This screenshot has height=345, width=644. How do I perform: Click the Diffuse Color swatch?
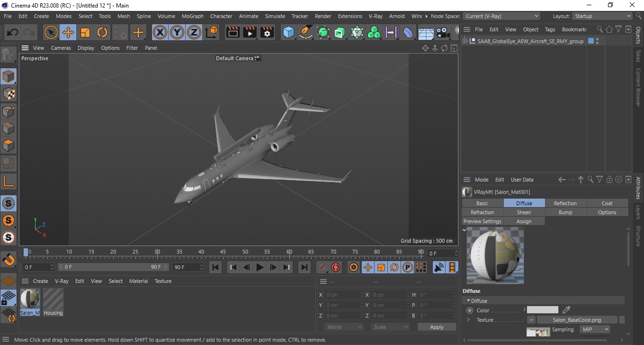(x=543, y=310)
